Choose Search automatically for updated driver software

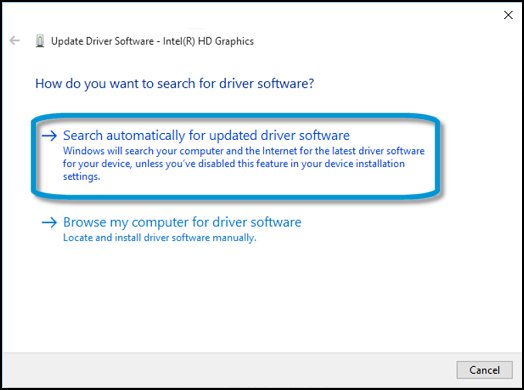click(x=206, y=135)
